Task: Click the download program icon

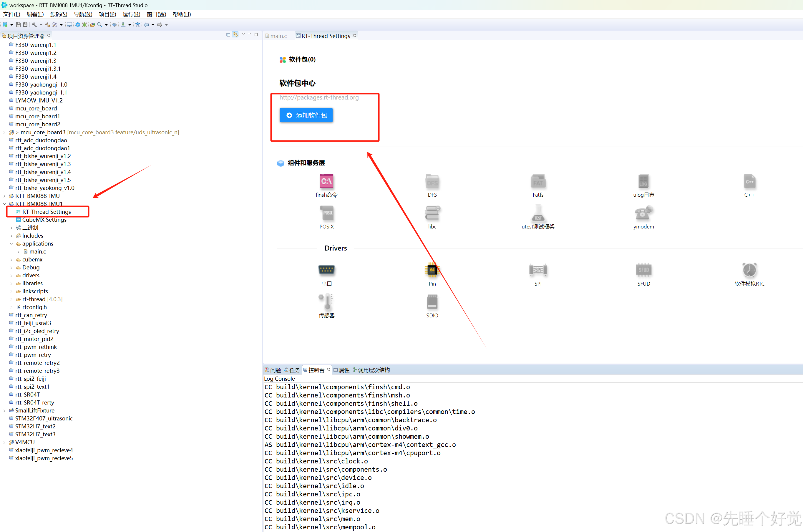Action: pyautogui.click(x=123, y=25)
